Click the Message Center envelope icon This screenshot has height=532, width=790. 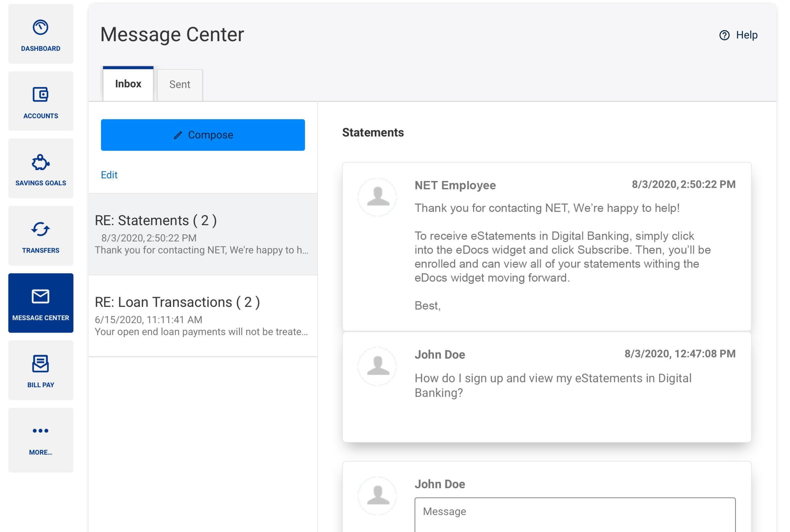41,296
